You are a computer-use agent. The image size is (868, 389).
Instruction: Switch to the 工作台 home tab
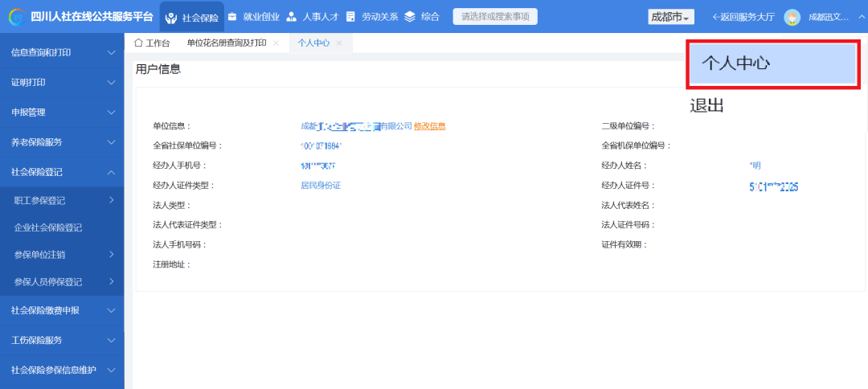tap(151, 43)
